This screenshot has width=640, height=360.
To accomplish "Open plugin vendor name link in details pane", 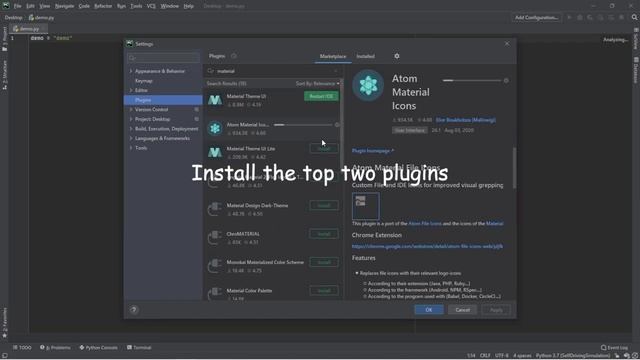I will pos(466,120).
